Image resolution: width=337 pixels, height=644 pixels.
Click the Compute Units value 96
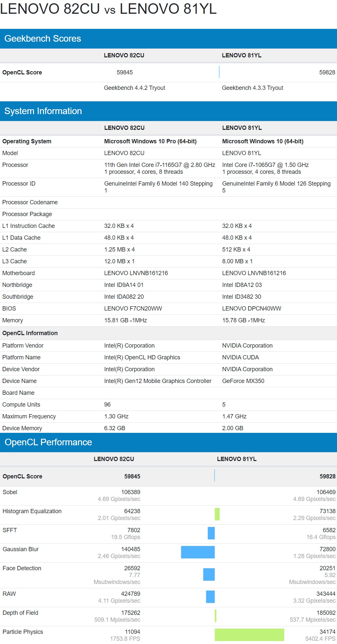tap(108, 405)
